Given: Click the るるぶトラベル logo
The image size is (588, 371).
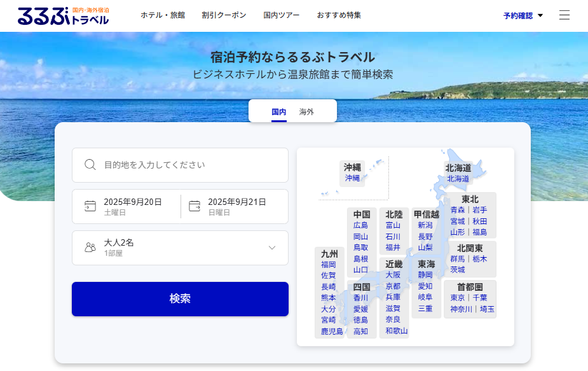Looking at the screenshot, I should pos(62,15).
